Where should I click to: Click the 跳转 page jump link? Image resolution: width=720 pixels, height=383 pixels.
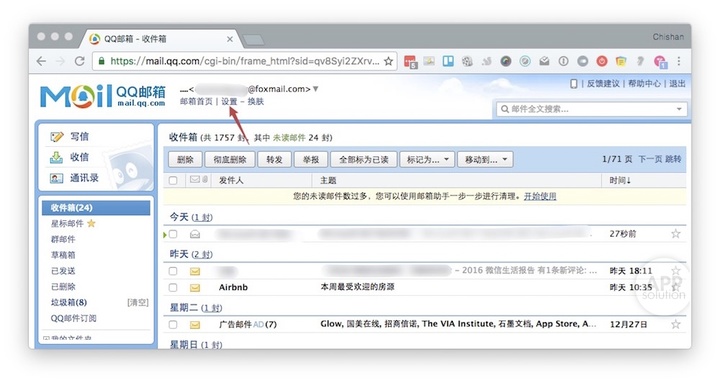673,159
